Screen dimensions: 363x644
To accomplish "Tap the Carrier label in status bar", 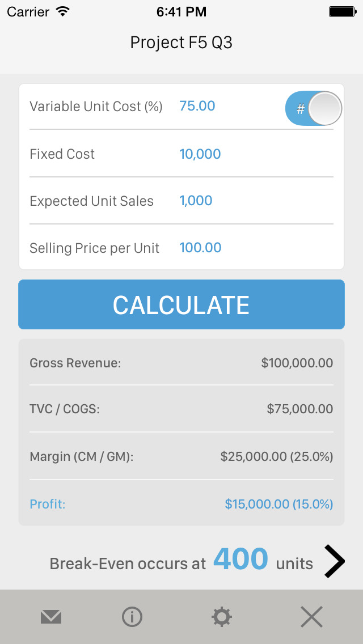I will tap(28, 11).
